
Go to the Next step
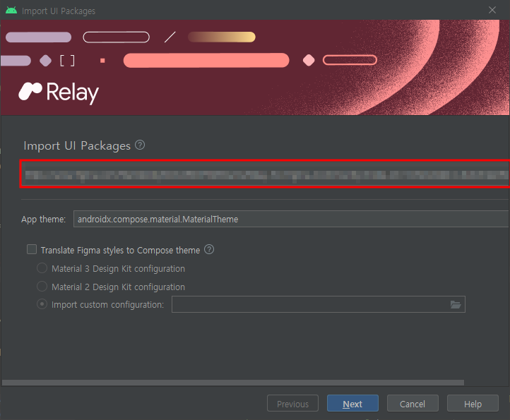point(352,404)
